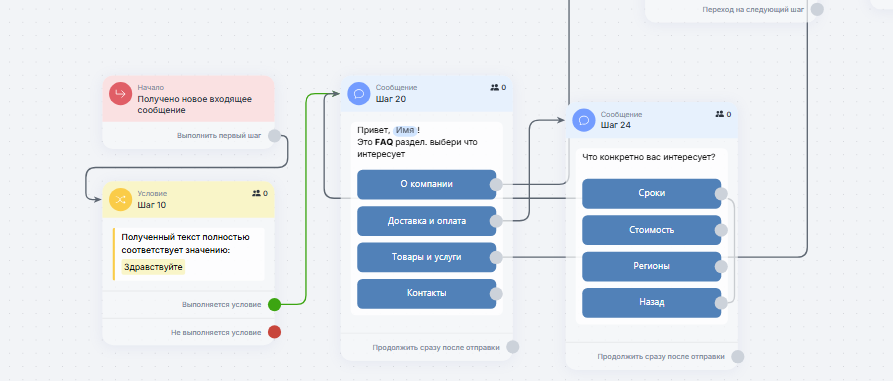
Task: Click the connector dot beside Выполнить первый шаг
Action: [275, 136]
